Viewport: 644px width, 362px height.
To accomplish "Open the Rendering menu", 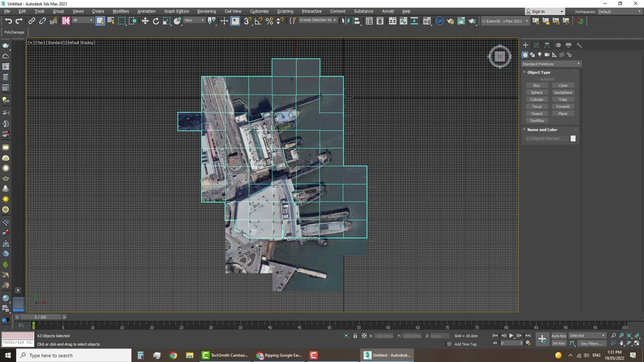I will pyautogui.click(x=206, y=11).
